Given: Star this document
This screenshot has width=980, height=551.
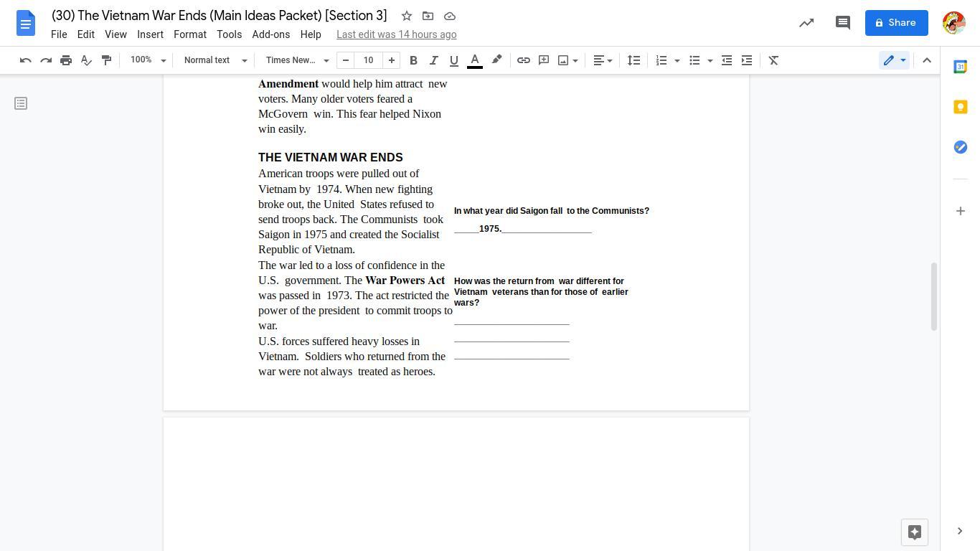Looking at the screenshot, I should click(x=407, y=16).
